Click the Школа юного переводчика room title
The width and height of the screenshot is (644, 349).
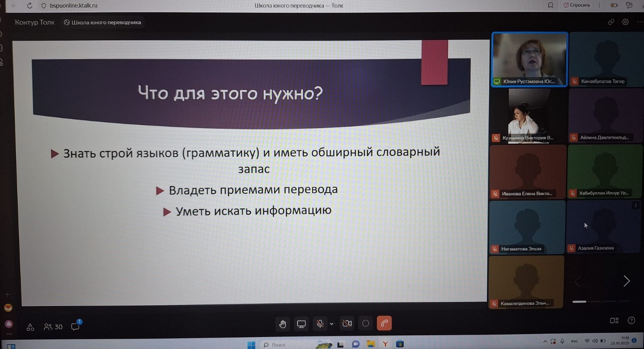coord(103,23)
